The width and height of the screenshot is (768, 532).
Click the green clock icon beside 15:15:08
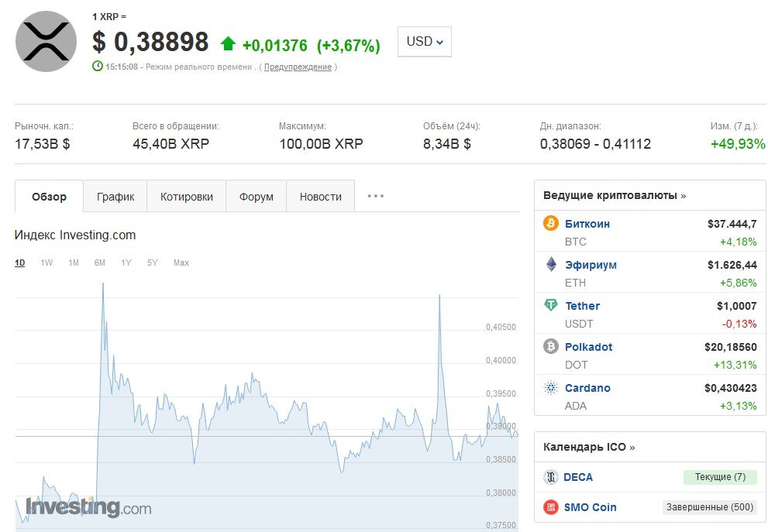98,66
